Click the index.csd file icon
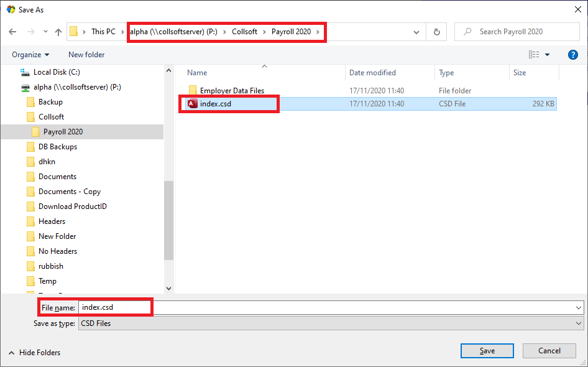Viewport: 588px width, 367px height. (x=193, y=104)
